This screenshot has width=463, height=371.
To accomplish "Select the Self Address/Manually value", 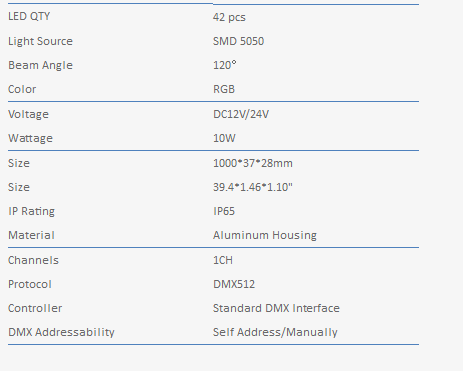I will tap(275, 332).
